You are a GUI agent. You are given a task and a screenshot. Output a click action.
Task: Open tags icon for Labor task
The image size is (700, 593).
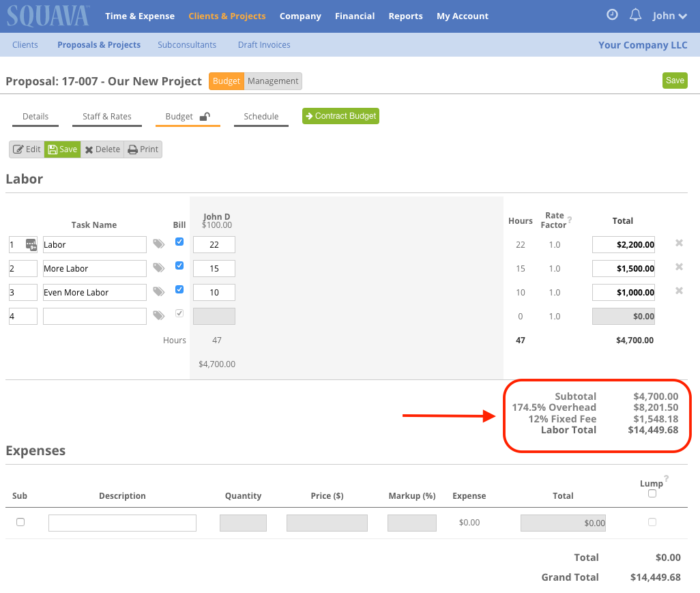(x=158, y=244)
